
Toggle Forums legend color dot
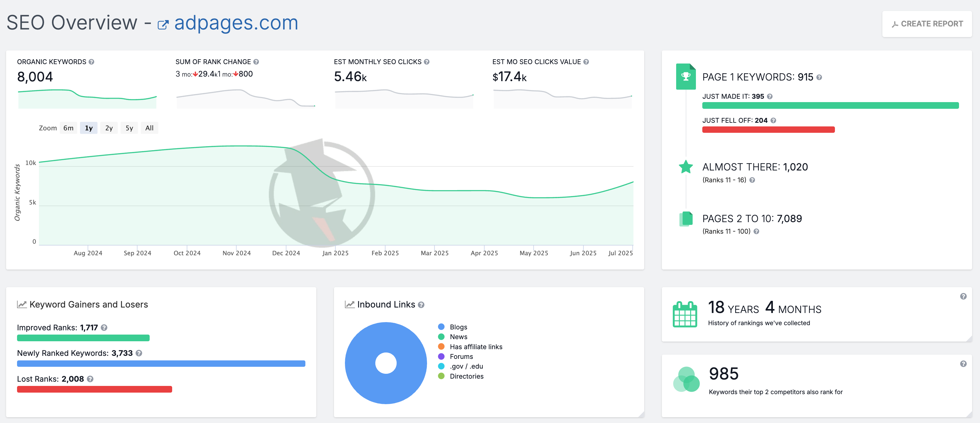coord(441,356)
